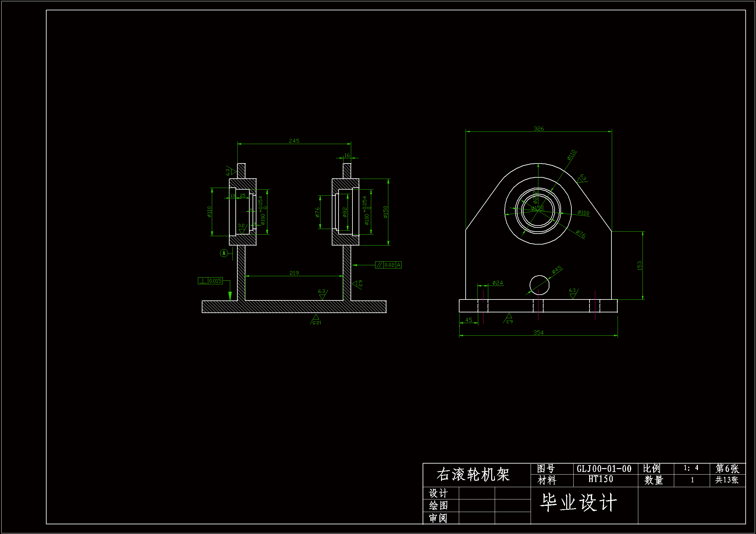756x534 pixels.
Task: Click the datum A circle symbol
Action: (x=224, y=253)
